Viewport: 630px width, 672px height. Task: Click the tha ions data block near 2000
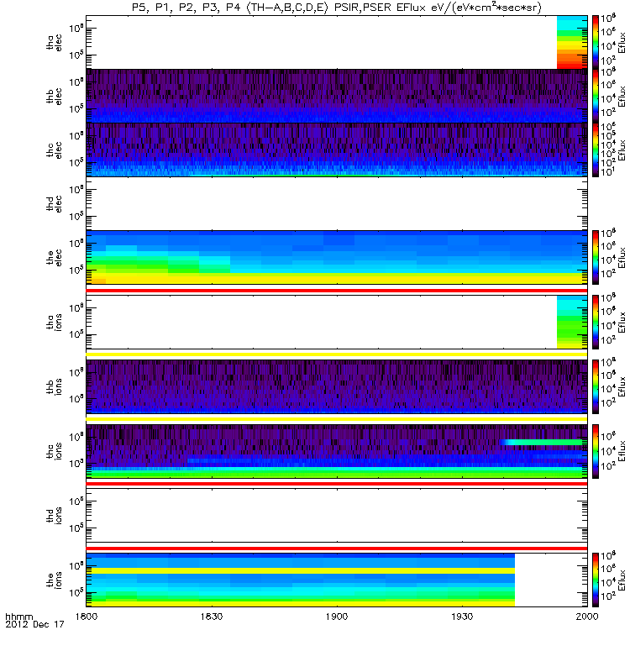[572, 322]
